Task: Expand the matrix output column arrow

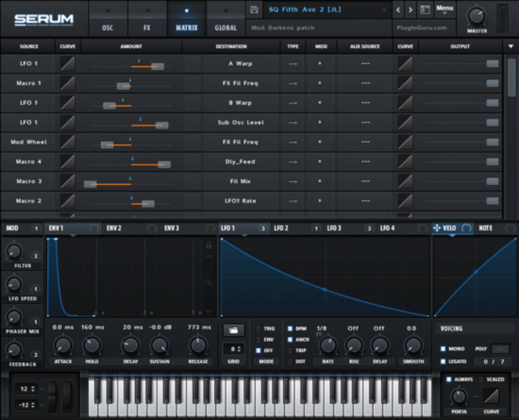Action: [x=511, y=46]
